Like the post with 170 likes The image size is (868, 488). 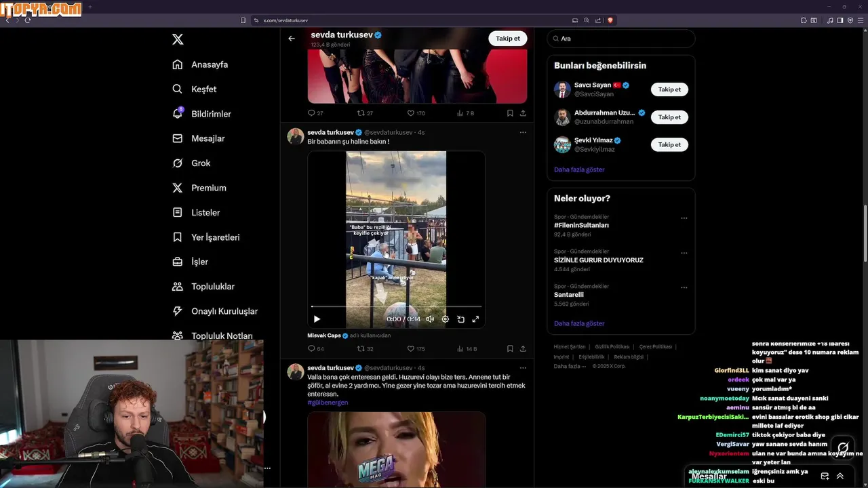point(416,113)
